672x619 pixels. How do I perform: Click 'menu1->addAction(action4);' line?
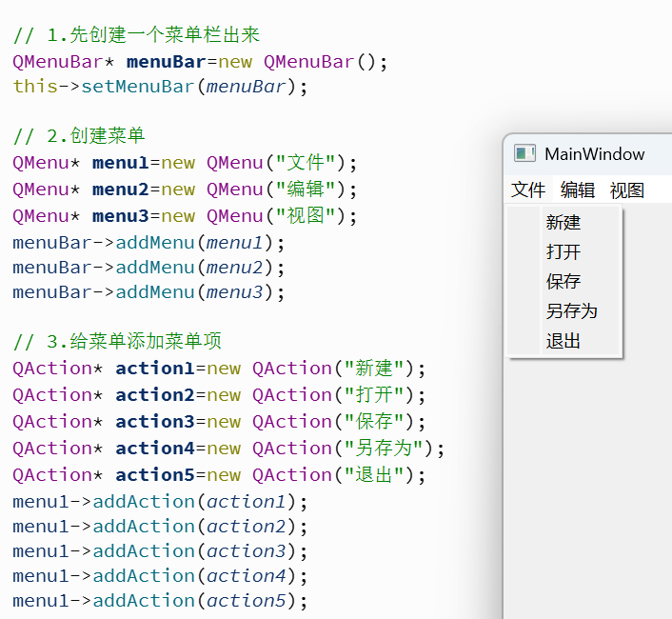[160, 576]
